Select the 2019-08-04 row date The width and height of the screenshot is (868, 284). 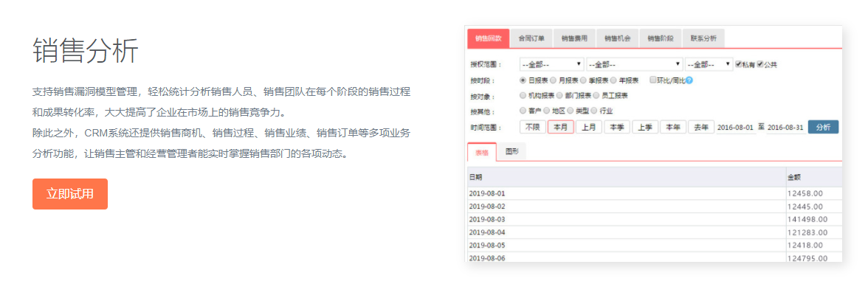pos(487,232)
